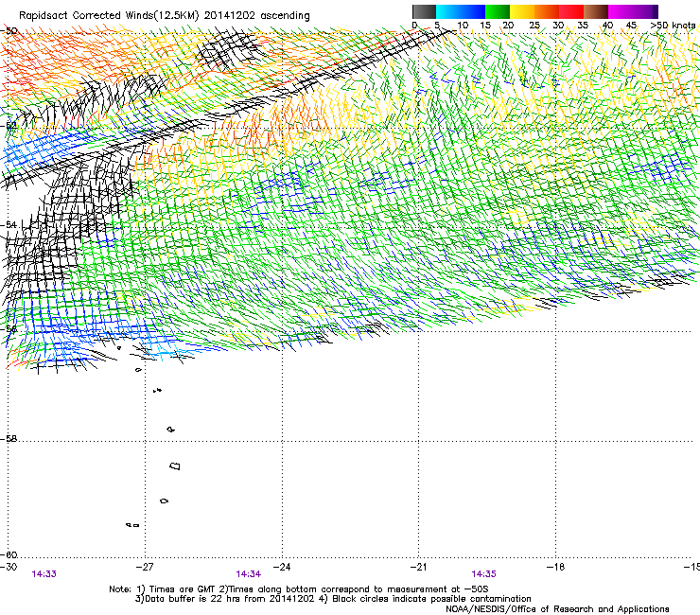Viewport: 700px width, 615px height.
Task: Click the latitude label -54
Action: click(x=9, y=224)
